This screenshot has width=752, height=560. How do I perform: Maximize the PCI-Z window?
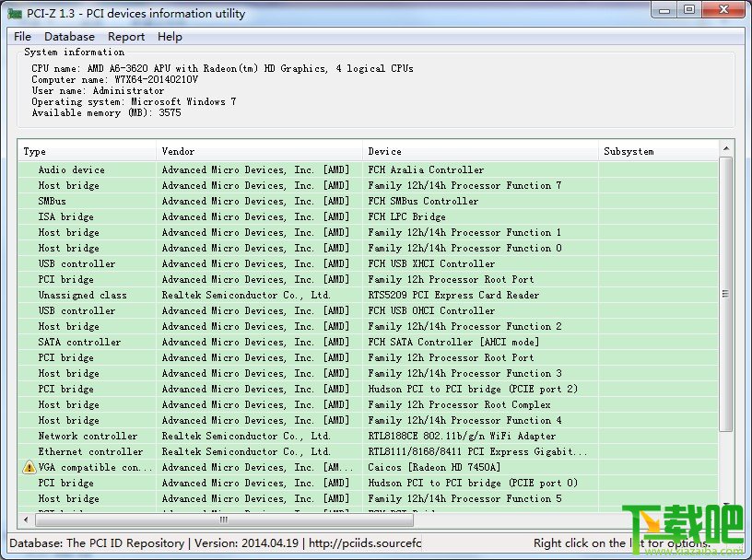[x=689, y=9]
